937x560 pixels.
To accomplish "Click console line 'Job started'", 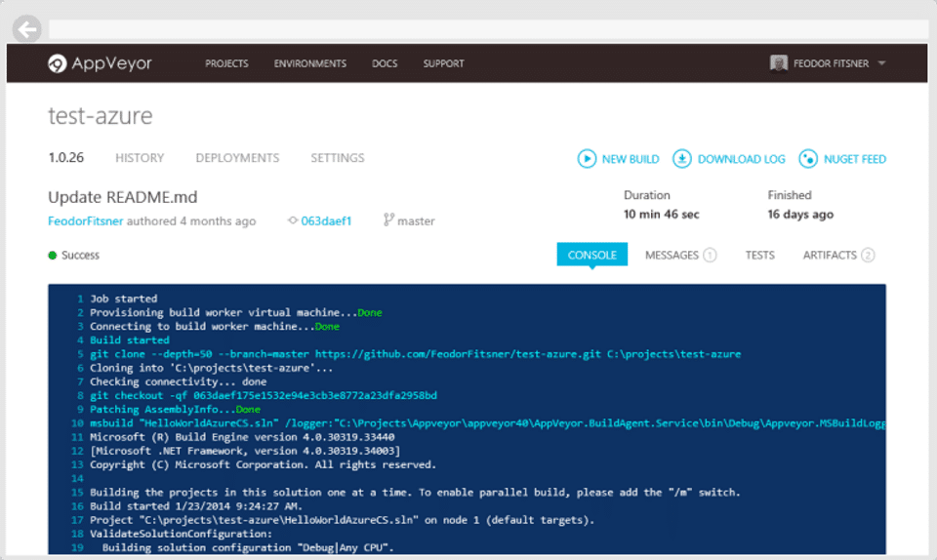I will click(x=123, y=299).
